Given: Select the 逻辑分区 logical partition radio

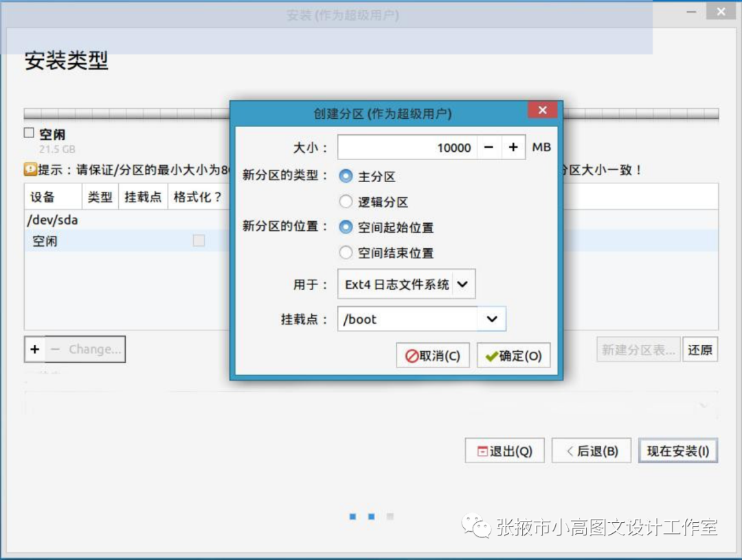Looking at the screenshot, I should point(346,201).
